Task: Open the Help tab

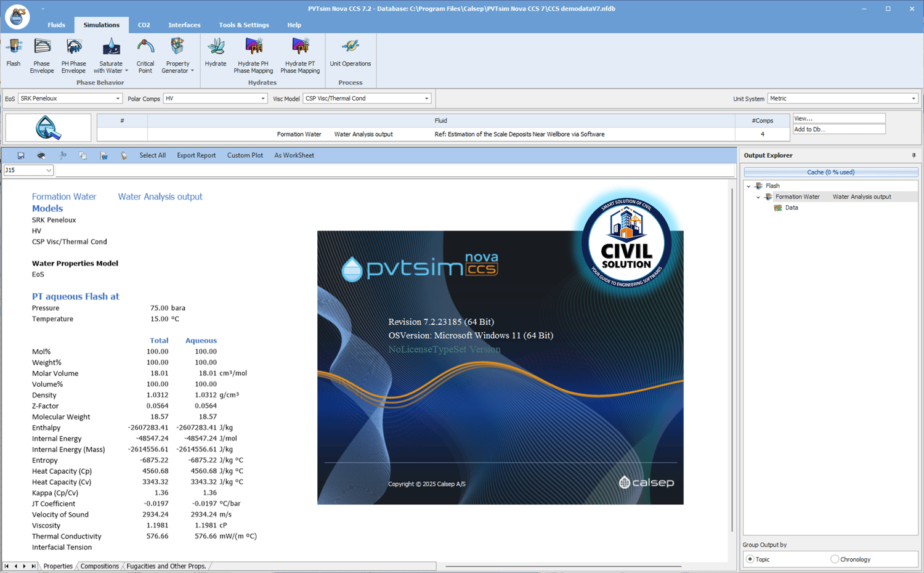Action: click(294, 25)
